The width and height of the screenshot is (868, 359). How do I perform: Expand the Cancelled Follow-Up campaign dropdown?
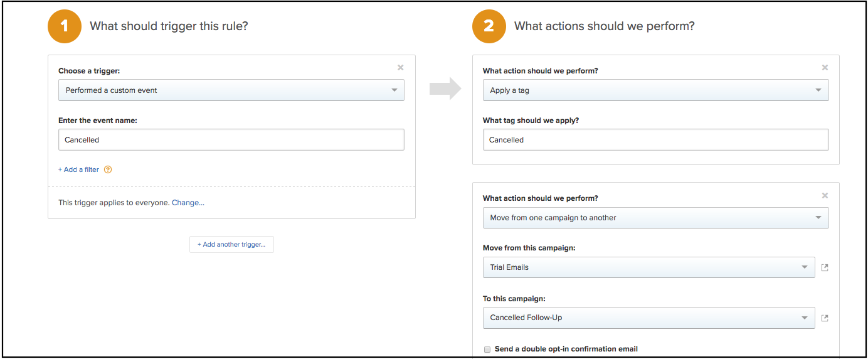648,318
